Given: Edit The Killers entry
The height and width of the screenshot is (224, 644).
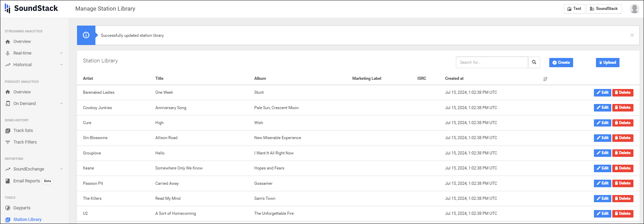Looking at the screenshot, I should (602, 198).
